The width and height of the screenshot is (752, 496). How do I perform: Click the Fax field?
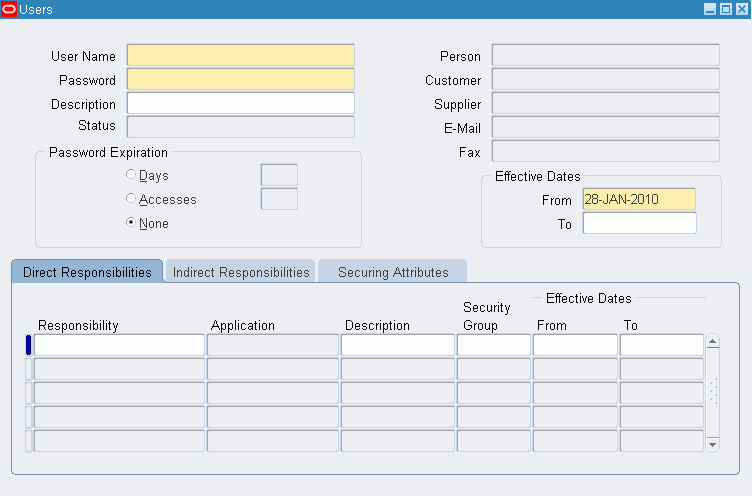click(x=606, y=151)
